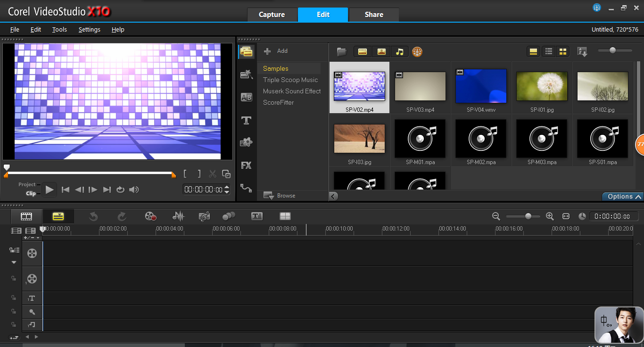Open the FX filter library
The width and height of the screenshot is (644, 347).
[x=246, y=165]
